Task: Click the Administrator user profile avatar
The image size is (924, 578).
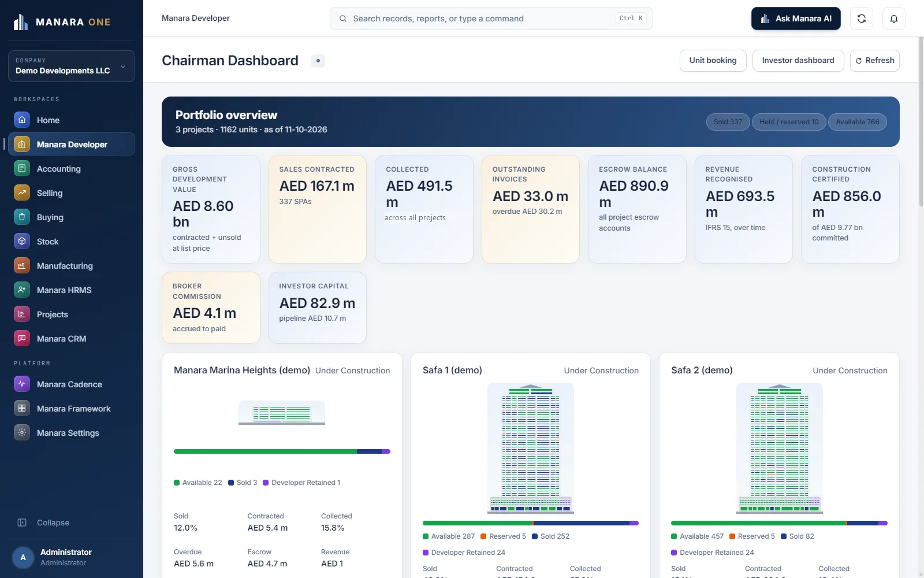Action: [x=23, y=558]
